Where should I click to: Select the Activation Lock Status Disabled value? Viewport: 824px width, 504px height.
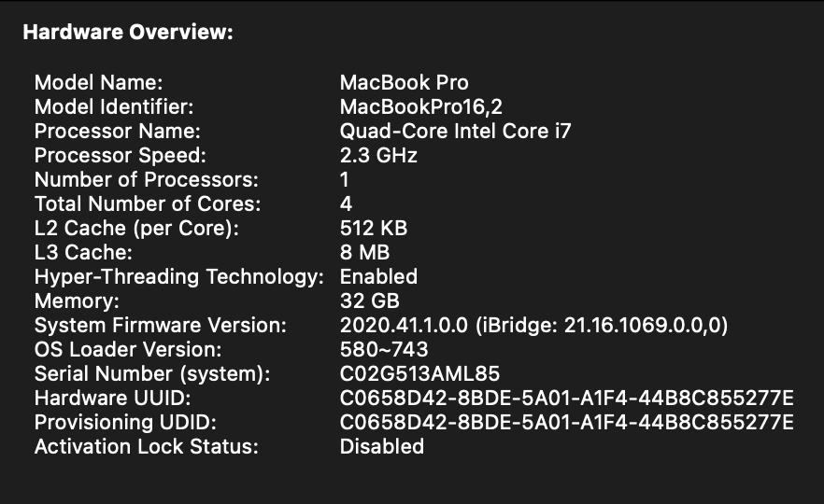coord(382,447)
